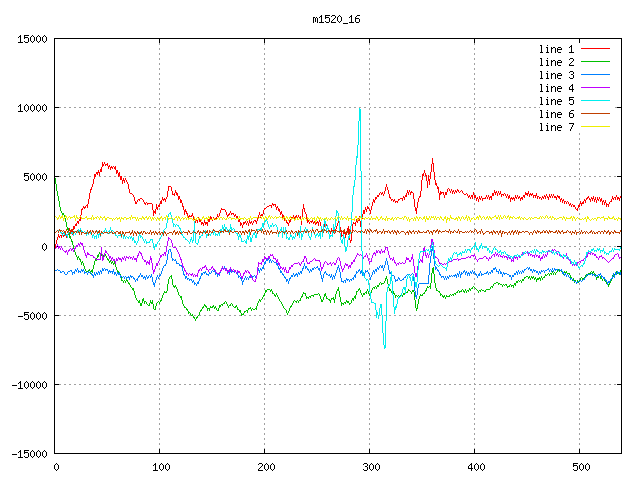The height and width of the screenshot is (480, 640).
Task: Click the "line 5" legend text
Action: click(x=557, y=101)
